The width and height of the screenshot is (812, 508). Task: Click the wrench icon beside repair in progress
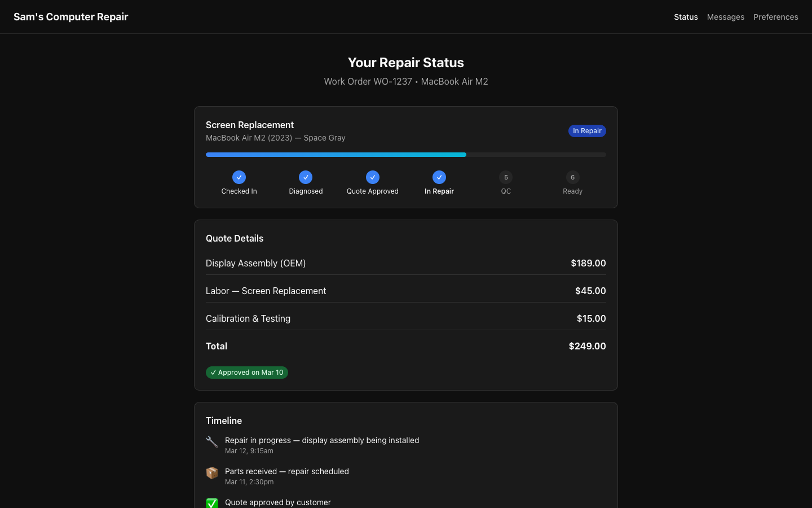point(212,443)
